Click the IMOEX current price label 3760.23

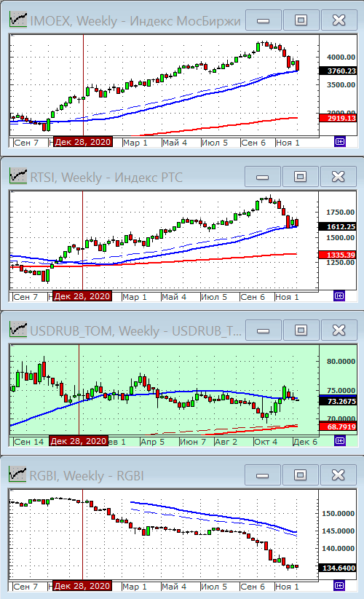click(338, 71)
